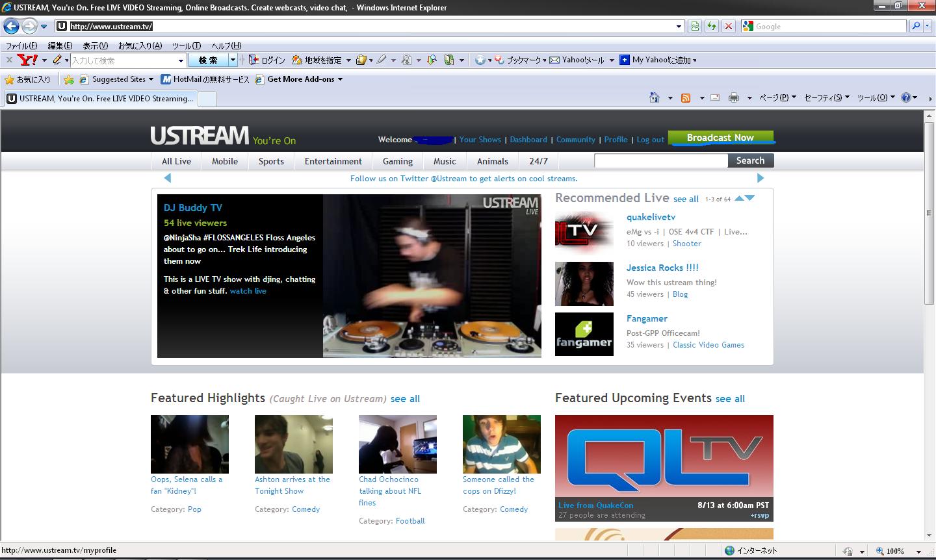Open the お気に入り(A) menu
936x560 pixels.
coord(140,45)
